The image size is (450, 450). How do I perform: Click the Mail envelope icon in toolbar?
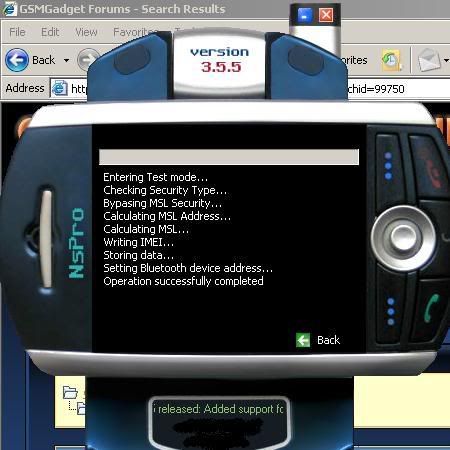[x=429, y=60]
